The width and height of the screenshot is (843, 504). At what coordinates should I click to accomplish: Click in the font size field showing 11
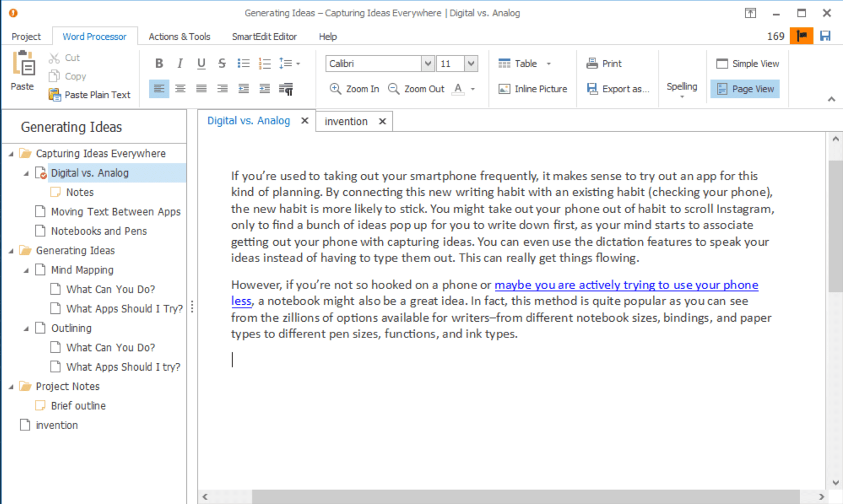click(451, 64)
